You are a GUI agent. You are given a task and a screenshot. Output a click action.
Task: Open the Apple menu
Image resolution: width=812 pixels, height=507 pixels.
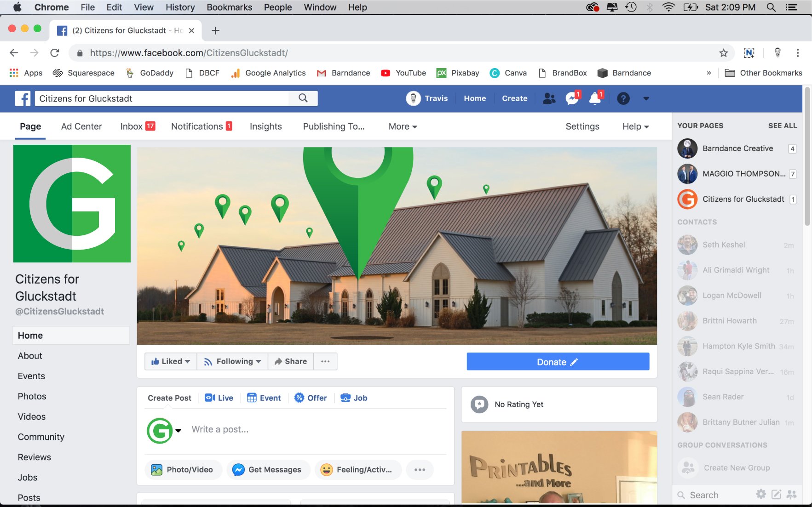pos(17,7)
